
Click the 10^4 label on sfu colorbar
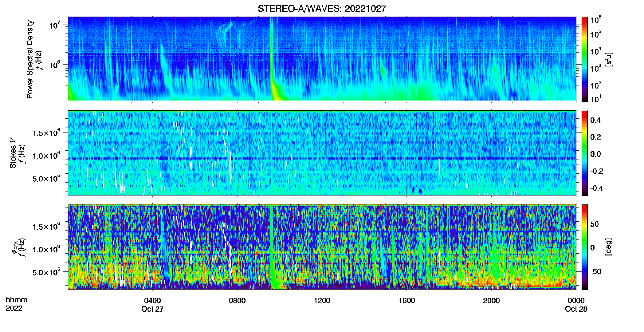tap(596, 51)
